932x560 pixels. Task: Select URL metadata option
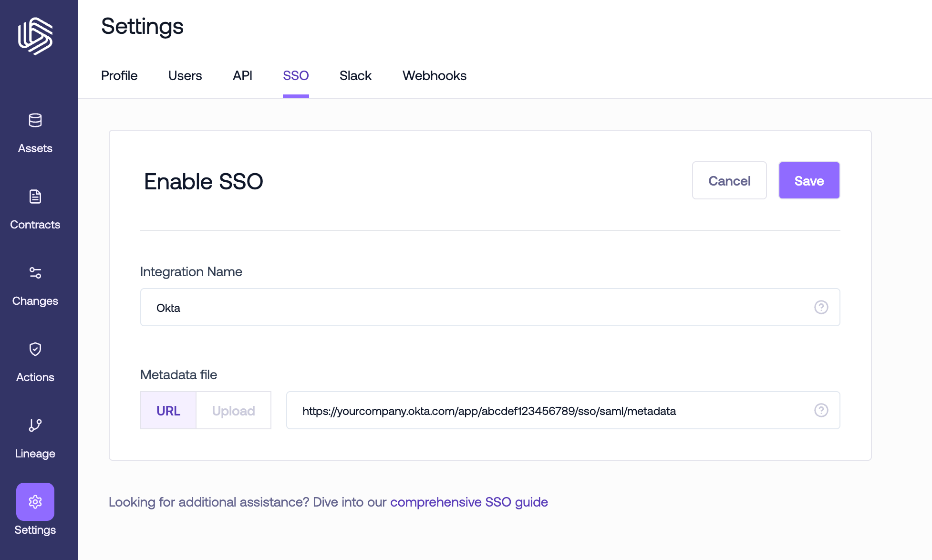(168, 411)
